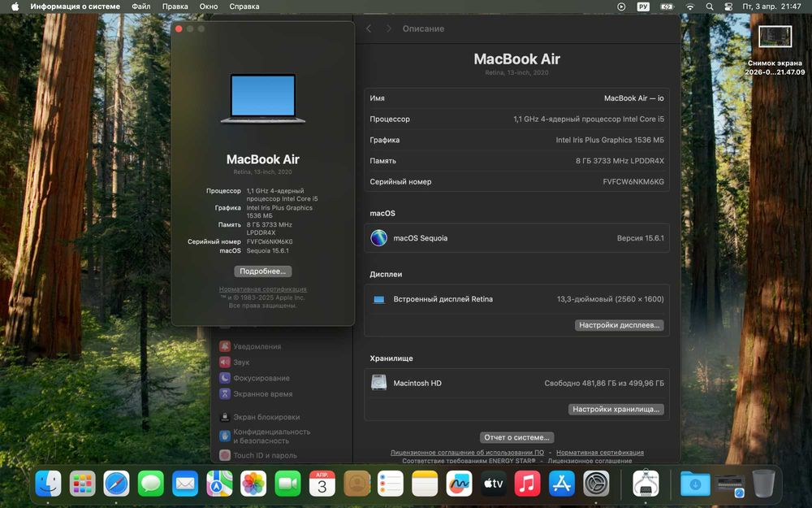
Task: Open Finder from the Dock
Action: pyautogui.click(x=48, y=484)
